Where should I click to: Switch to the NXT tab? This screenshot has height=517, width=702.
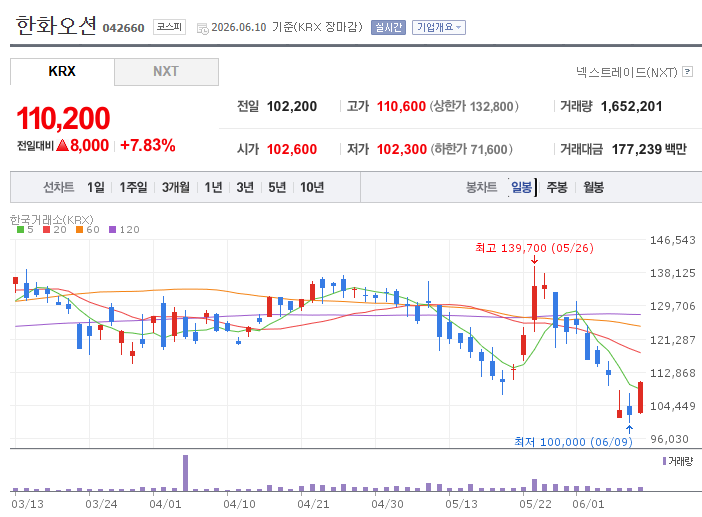pos(166,71)
